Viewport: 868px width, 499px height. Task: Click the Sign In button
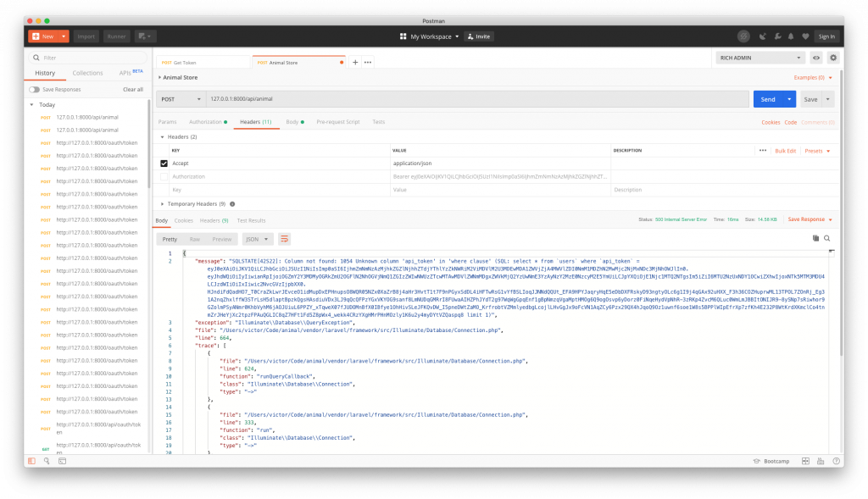826,36
